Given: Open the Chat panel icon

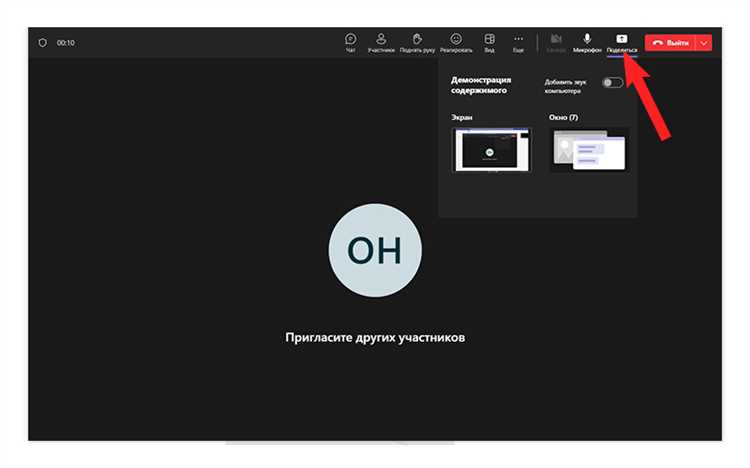Looking at the screenshot, I should pos(351,42).
